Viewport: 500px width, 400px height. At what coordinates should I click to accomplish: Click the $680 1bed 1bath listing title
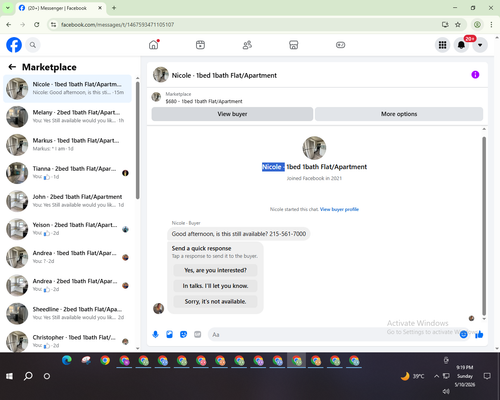coord(204,101)
